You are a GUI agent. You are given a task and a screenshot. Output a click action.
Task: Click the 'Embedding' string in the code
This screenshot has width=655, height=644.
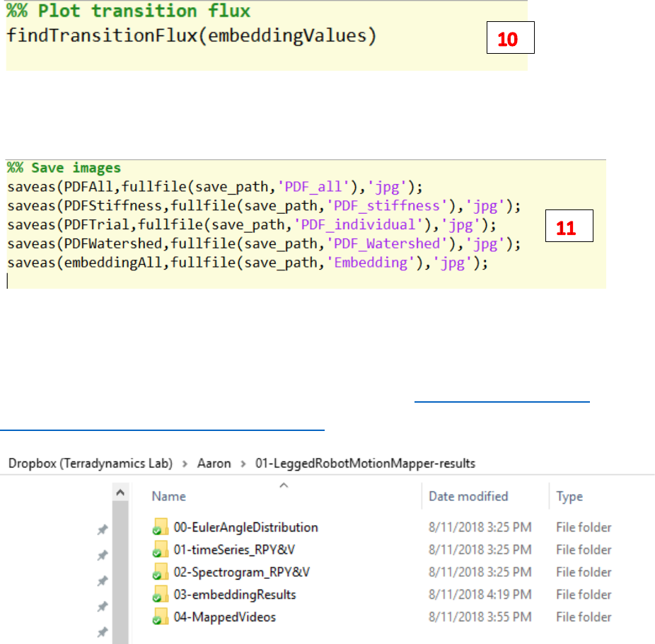tap(371, 263)
